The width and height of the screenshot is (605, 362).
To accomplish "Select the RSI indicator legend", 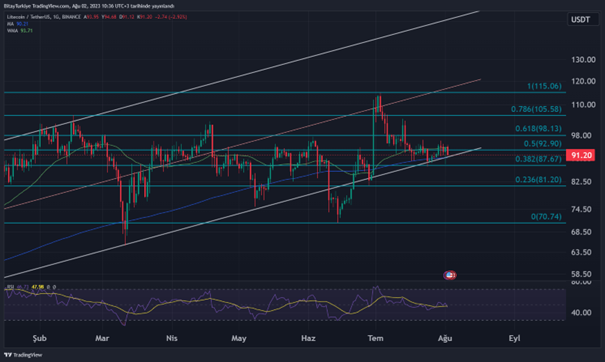I will (x=31, y=287).
